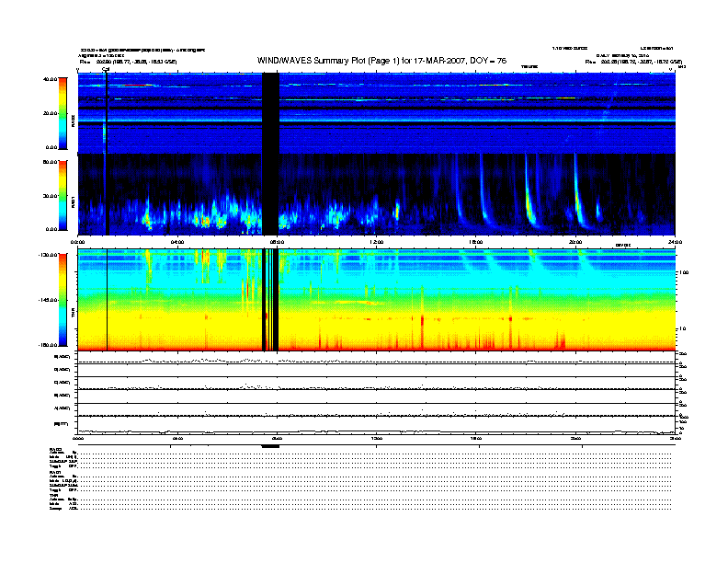Click 20:00 on the RAD1 time axis

(x=575, y=242)
